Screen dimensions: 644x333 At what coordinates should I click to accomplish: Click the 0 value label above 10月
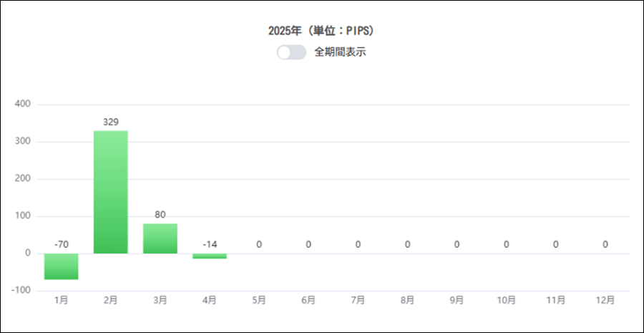(507, 245)
